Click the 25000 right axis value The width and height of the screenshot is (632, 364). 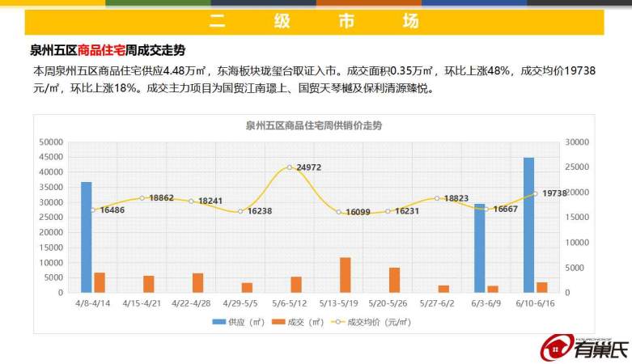point(577,167)
